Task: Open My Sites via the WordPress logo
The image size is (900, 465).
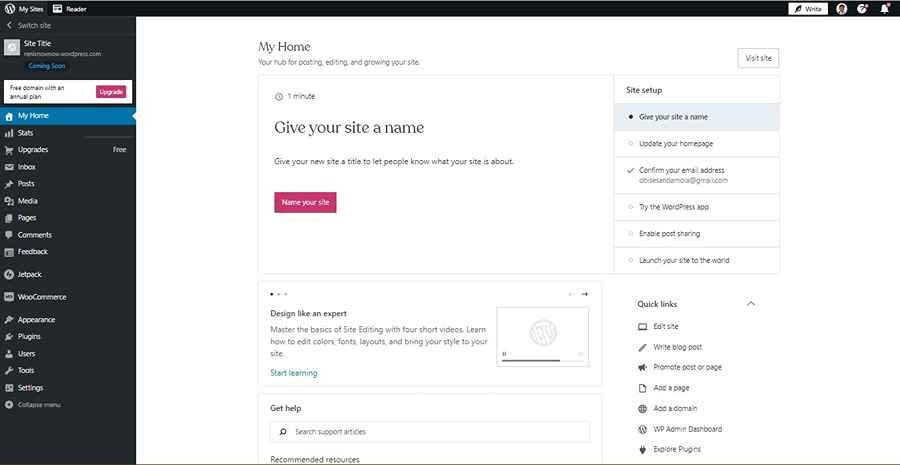Action: click(x=10, y=9)
